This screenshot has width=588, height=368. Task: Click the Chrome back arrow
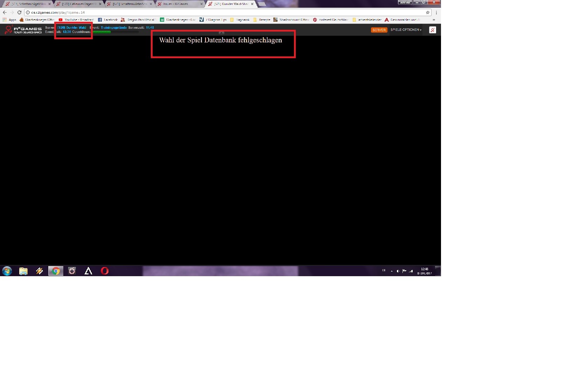[5, 12]
